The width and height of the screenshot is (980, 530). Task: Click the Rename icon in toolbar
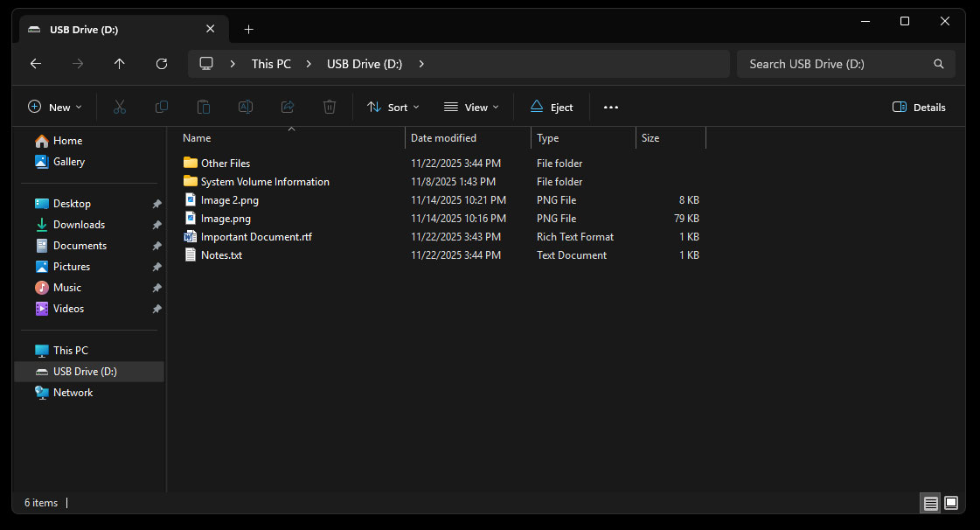coord(246,107)
